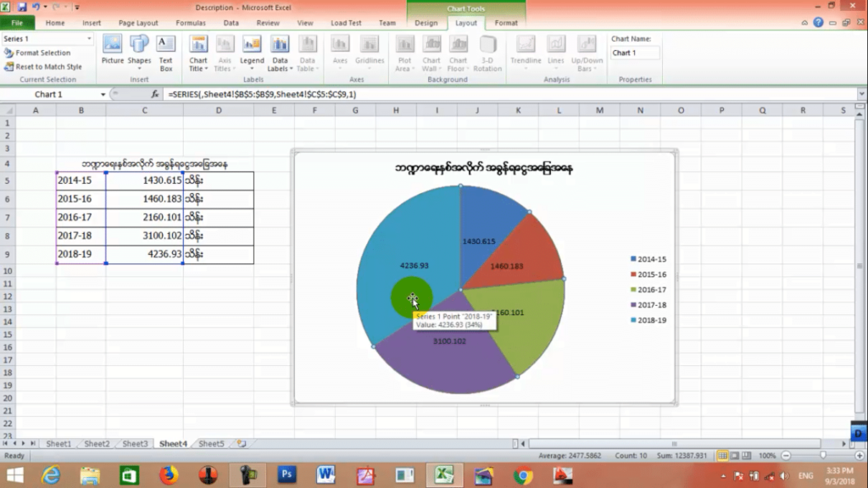Open the Axis Titles options
This screenshot has width=868, height=488.
(224, 53)
